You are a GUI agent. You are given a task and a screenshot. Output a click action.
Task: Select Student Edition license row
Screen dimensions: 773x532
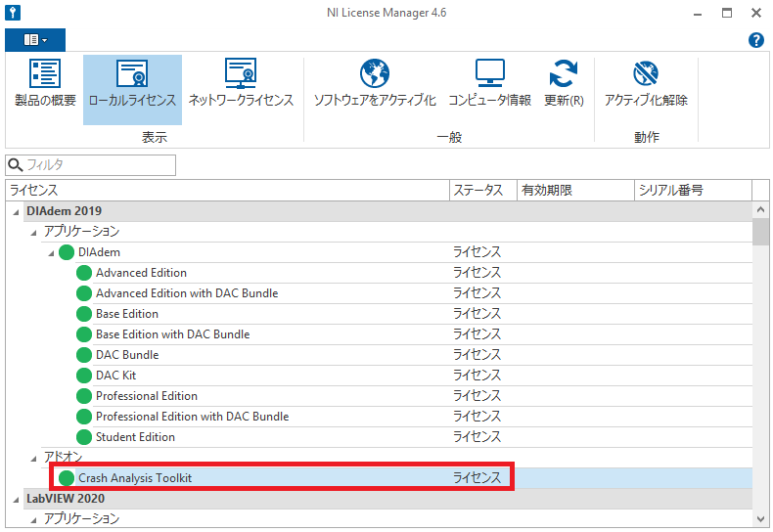414,437
